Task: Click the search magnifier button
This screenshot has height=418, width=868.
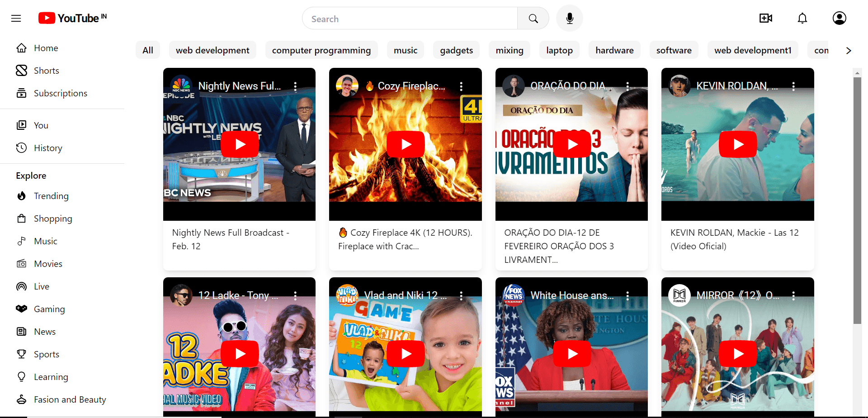Action: coord(533,19)
